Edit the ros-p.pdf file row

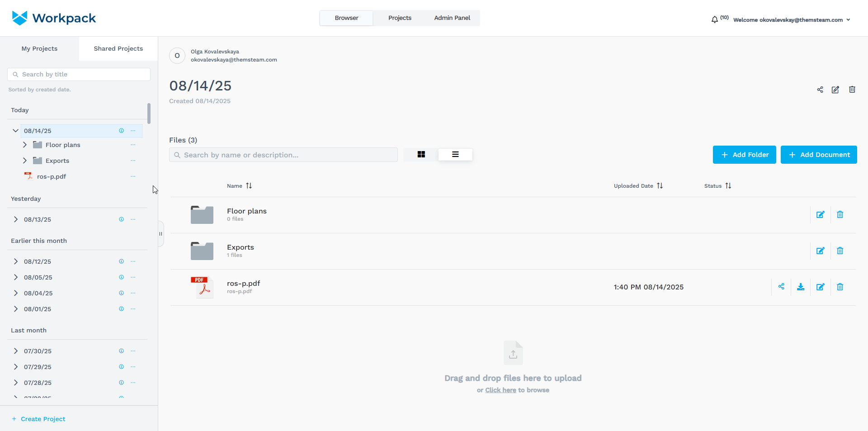click(821, 287)
